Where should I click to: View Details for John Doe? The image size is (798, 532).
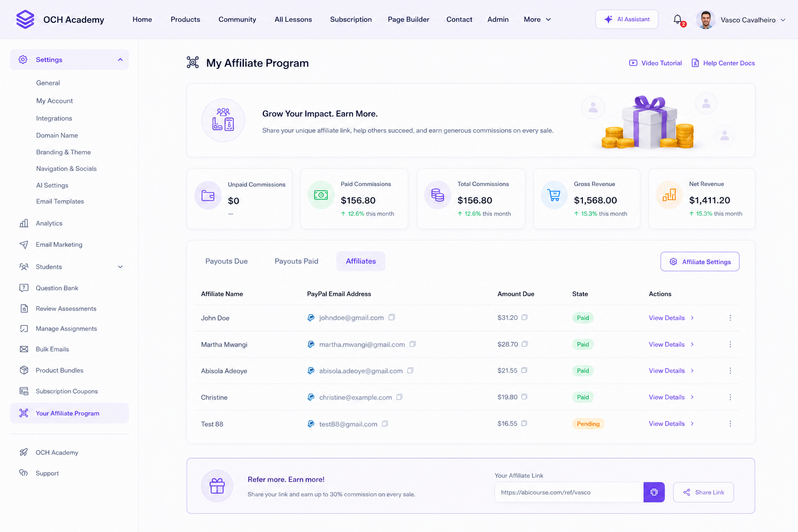click(671, 318)
